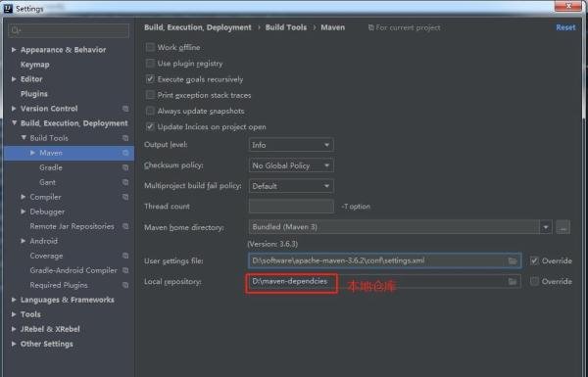Viewport: 588px width, 377px height.
Task: Enable Use plugin registry checkbox
Action: pos(150,64)
